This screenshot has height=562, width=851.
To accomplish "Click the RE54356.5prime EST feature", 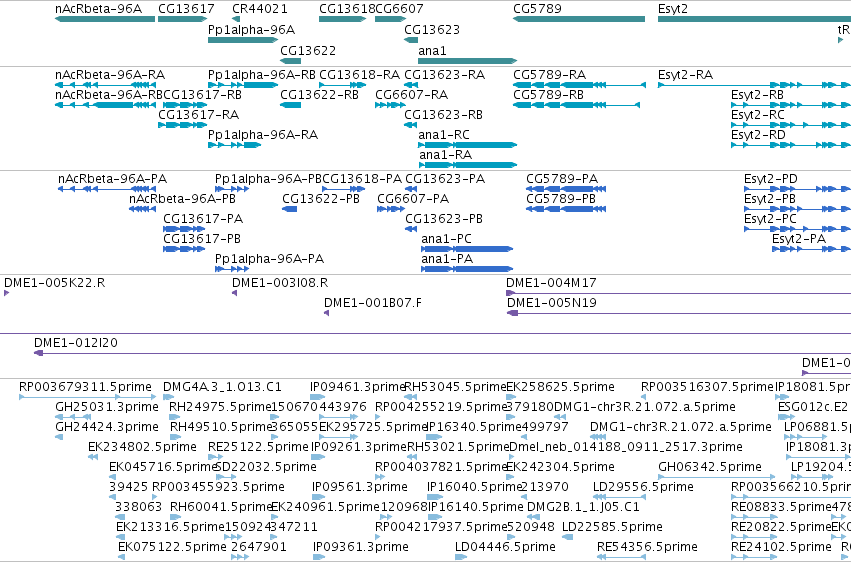I will pos(621,557).
